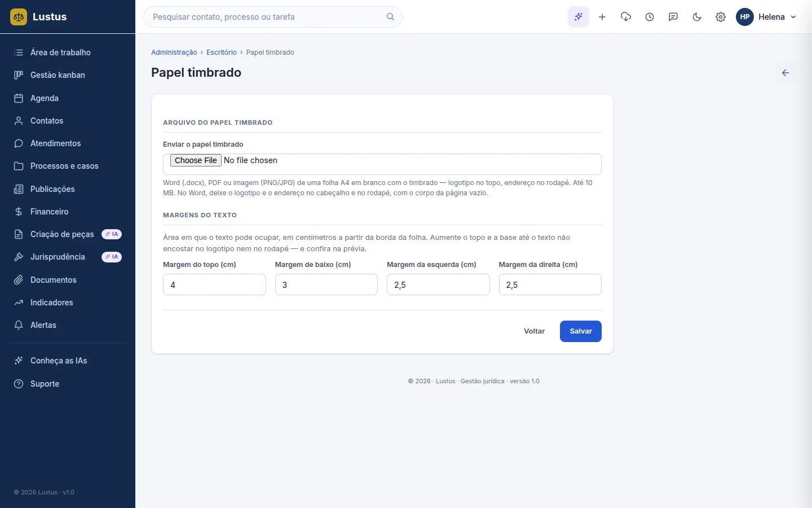Click the Publicações newspaper icon

click(19, 189)
